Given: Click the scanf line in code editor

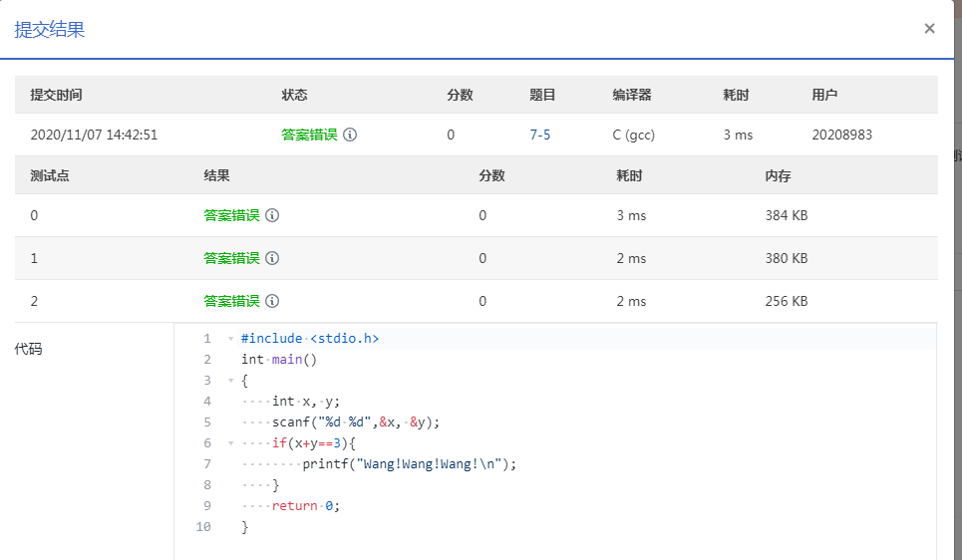Looking at the screenshot, I should [x=355, y=422].
